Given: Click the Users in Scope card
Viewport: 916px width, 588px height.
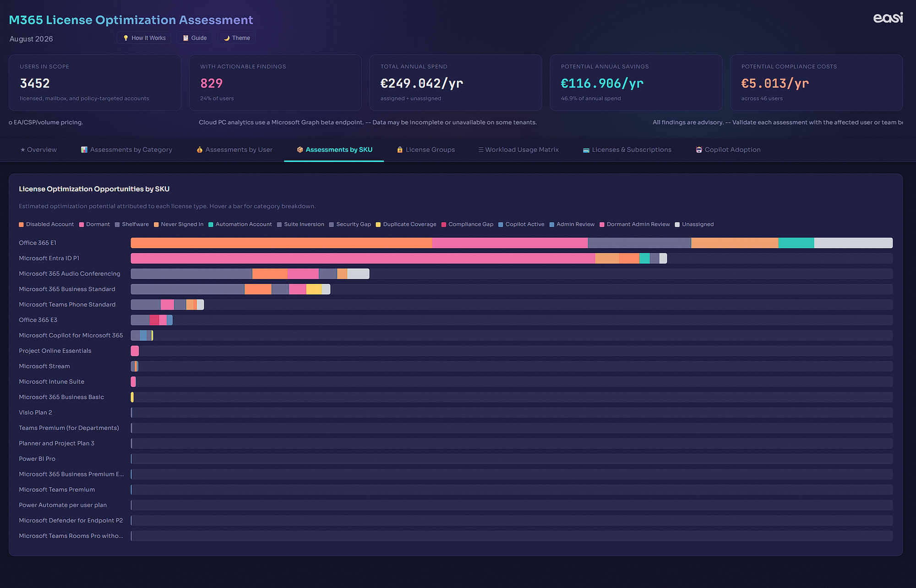Looking at the screenshot, I should point(95,83).
